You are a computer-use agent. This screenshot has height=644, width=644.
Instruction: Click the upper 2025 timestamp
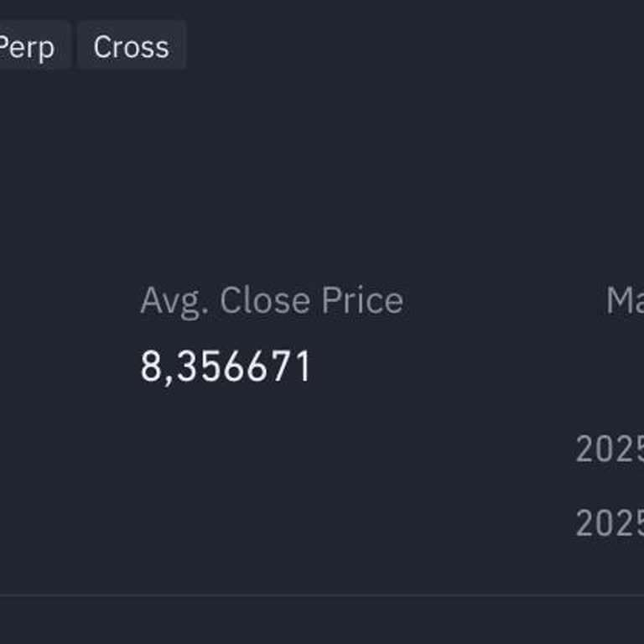click(x=609, y=449)
